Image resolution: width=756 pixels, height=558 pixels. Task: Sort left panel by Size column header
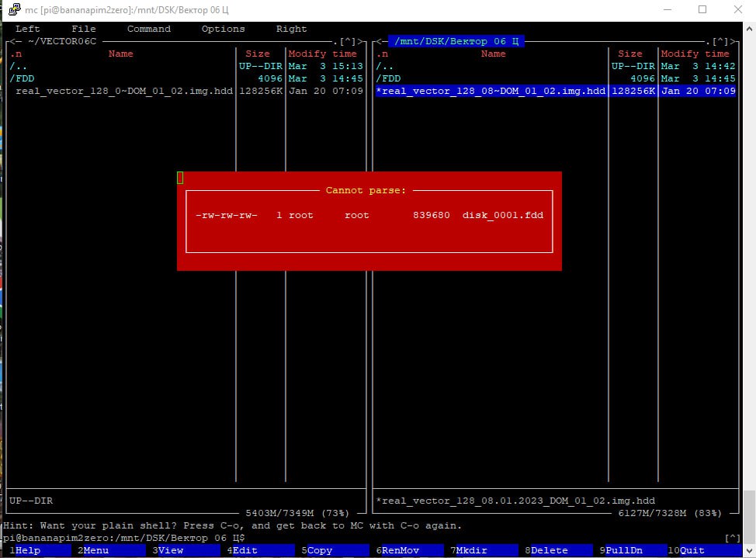click(x=258, y=54)
